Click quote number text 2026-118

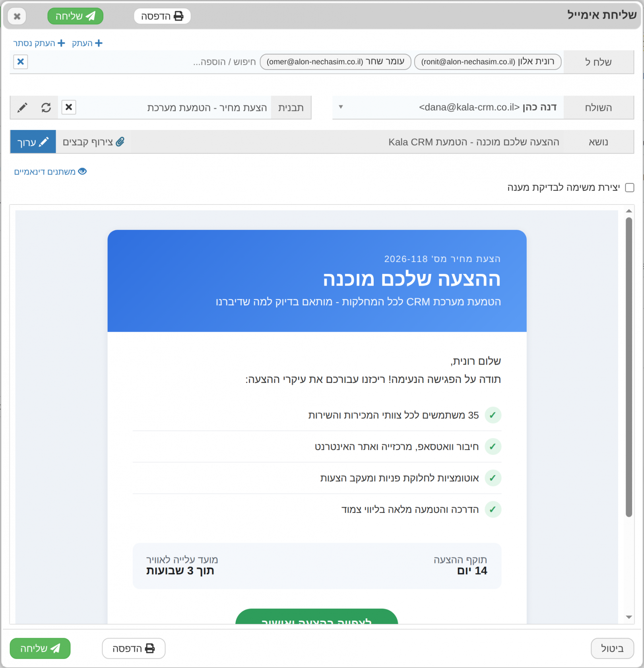405,259
